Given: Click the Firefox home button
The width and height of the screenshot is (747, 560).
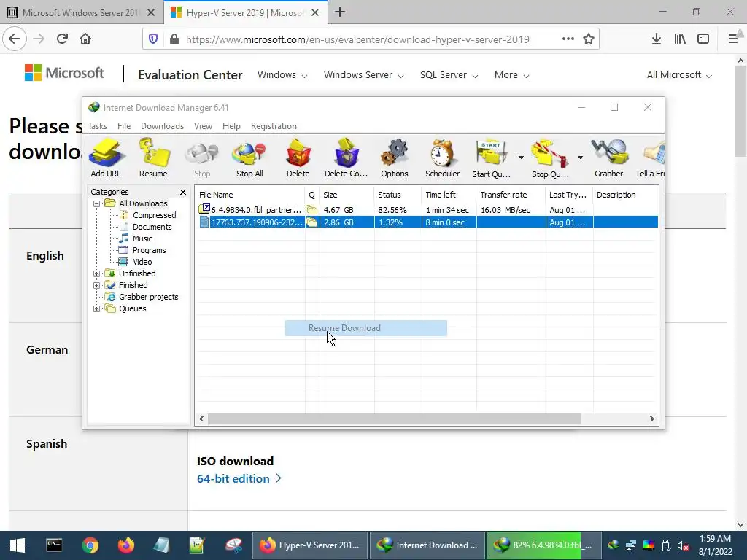Looking at the screenshot, I should (85, 39).
